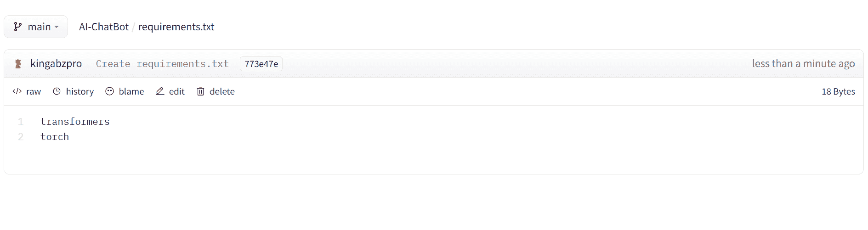Image resolution: width=868 pixels, height=230 pixels.
Task: Open the kingabzpro user profile link
Action: [56, 64]
